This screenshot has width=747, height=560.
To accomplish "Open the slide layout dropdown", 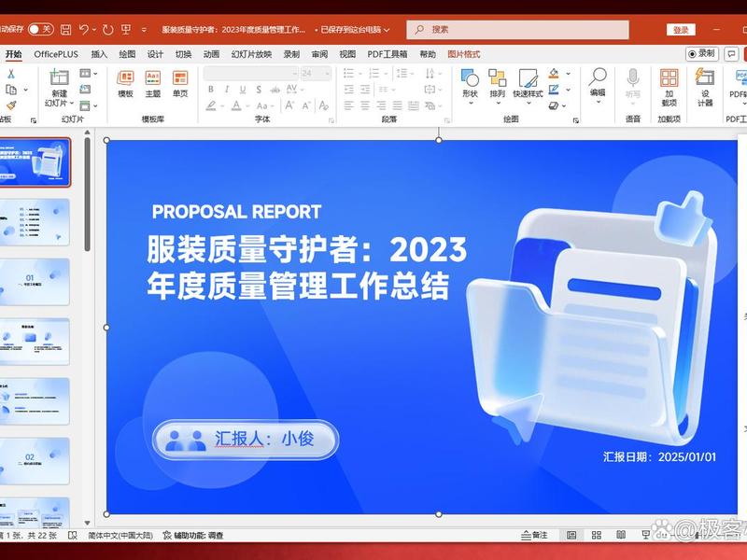I will coord(88,74).
